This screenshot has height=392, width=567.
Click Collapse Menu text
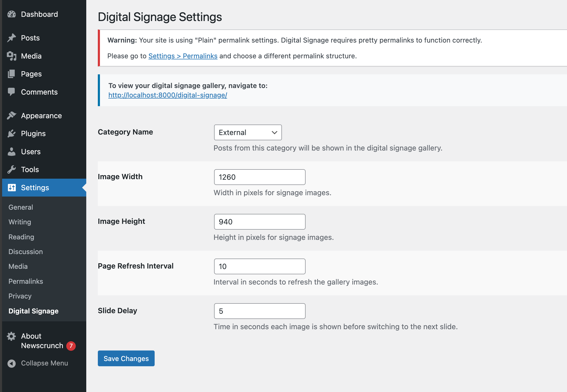point(44,363)
